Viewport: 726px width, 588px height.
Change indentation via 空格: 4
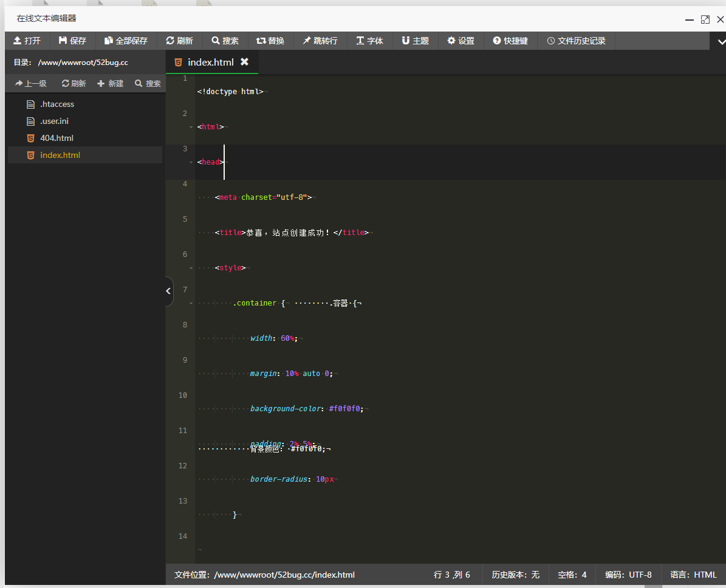click(x=572, y=575)
